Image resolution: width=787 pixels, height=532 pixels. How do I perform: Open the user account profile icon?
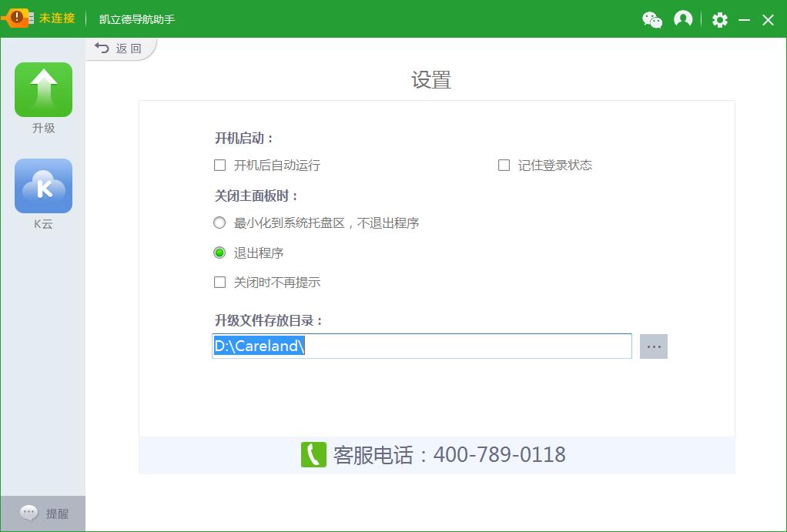click(683, 19)
